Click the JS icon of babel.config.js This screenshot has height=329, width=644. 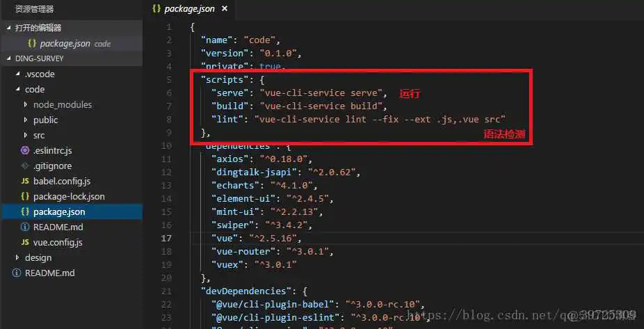coord(25,181)
